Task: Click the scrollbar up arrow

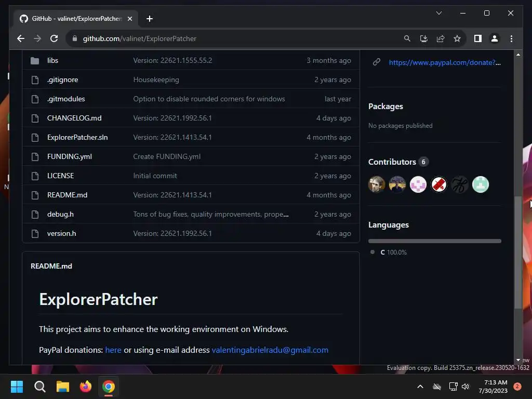Action: [x=518, y=54]
